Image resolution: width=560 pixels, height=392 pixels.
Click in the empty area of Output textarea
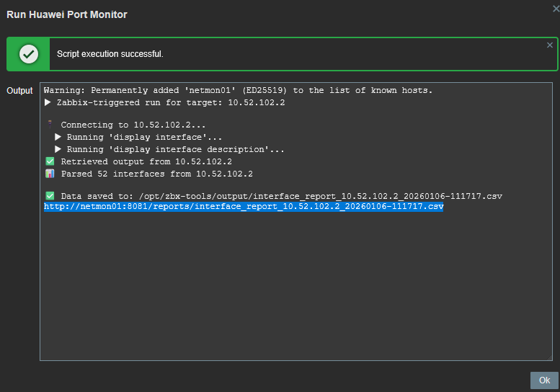[x=295, y=288]
